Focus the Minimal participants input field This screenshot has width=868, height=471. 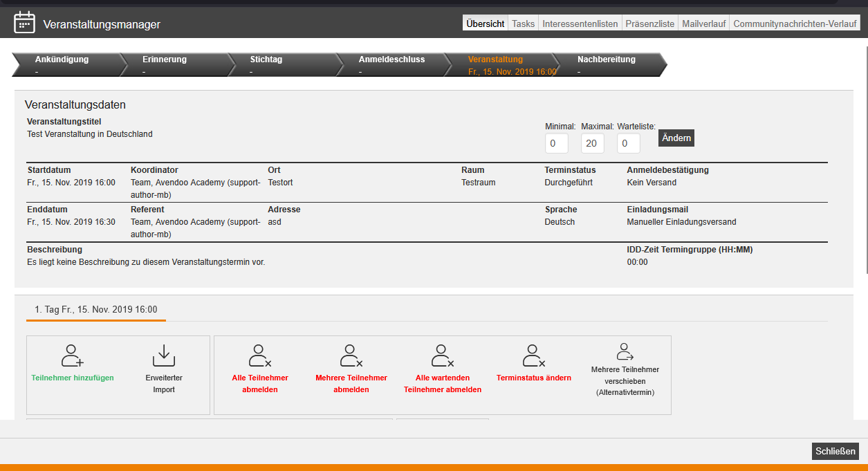[x=556, y=144]
